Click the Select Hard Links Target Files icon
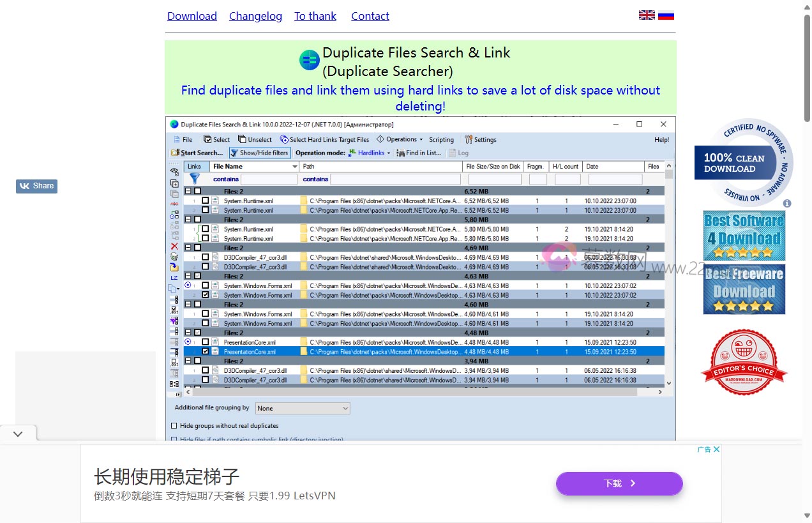The height and width of the screenshot is (523, 812). tap(285, 139)
